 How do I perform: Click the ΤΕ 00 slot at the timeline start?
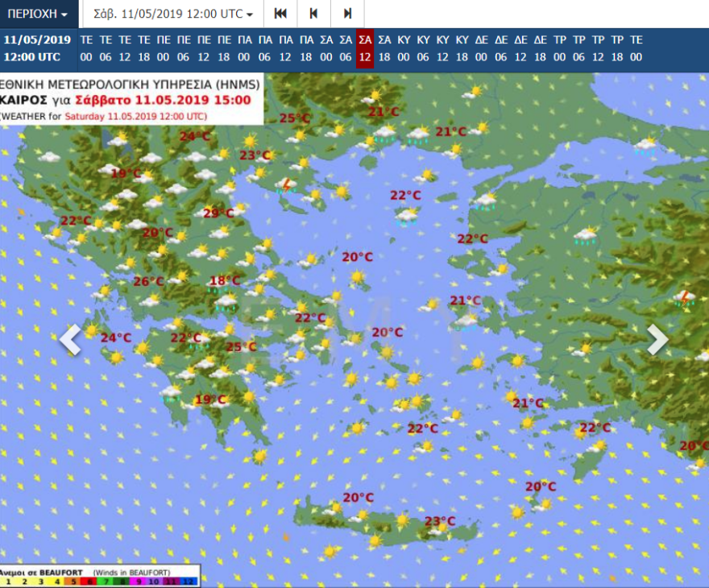click(x=85, y=50)
